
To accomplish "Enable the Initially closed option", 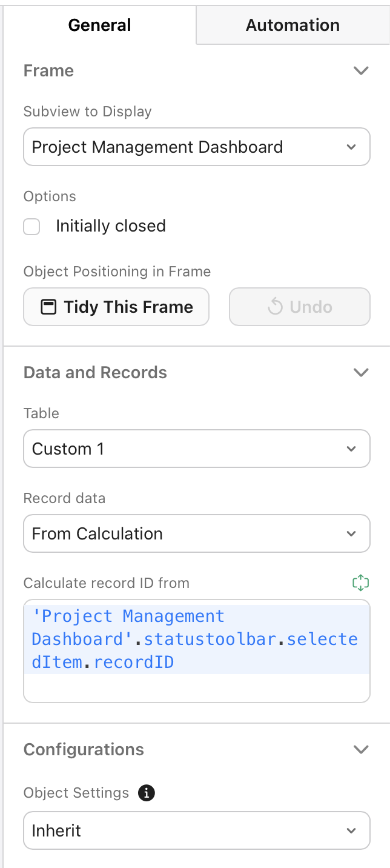I will (31, 226).
